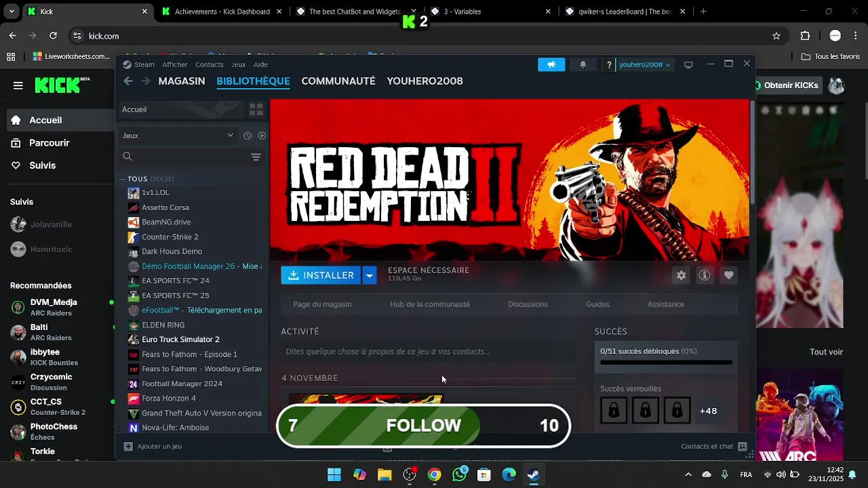The height and width of the screenshot is (488, 868).
Task: Click the first locked achievement icon
Action: coord(614,411)
